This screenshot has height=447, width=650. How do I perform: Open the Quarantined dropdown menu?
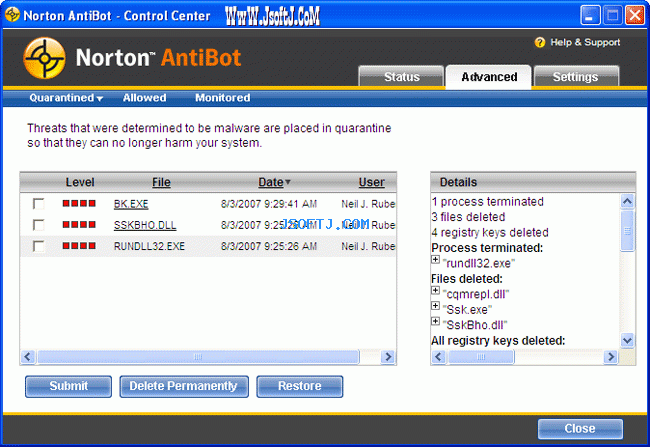tap(66, 98)
